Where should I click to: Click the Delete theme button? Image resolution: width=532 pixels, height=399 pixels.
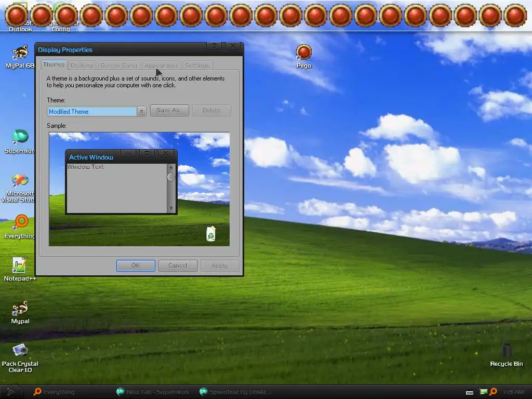click(x=212, y=110)
